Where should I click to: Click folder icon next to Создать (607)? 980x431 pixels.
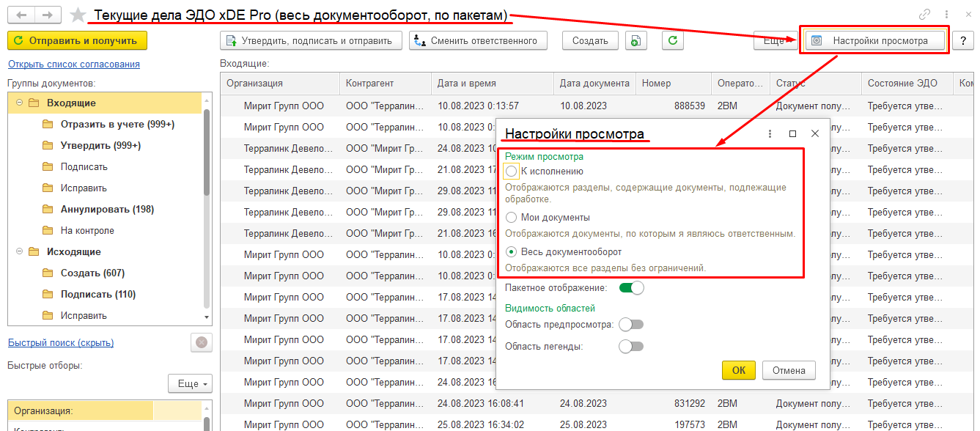[48, 273]
